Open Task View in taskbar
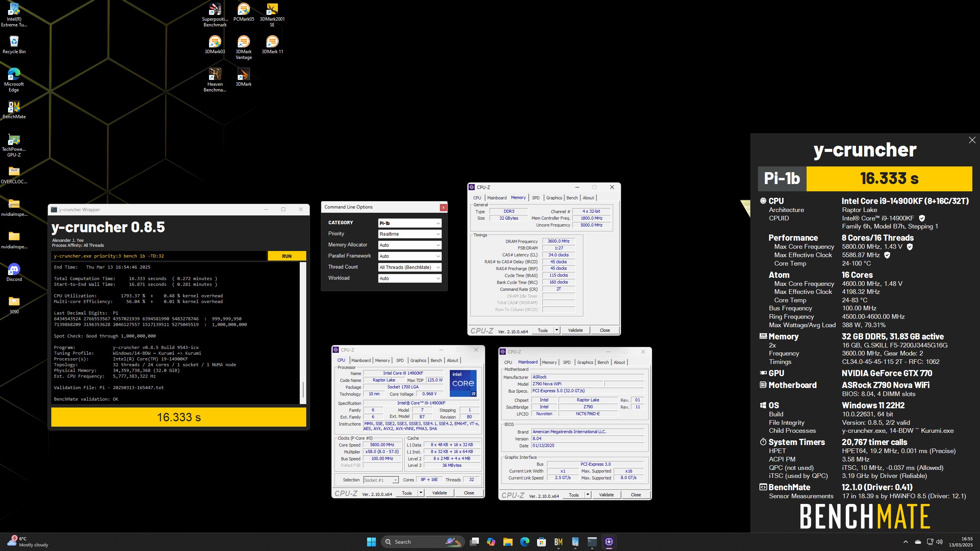The height and width of the screenshot is (551, 980). [x=474, y=541]
